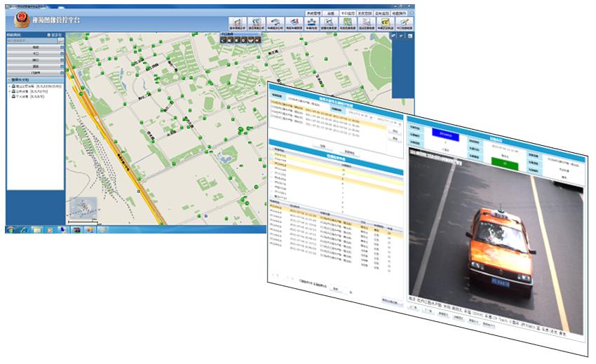The image size is (596, 364).
Task: Open the person-with-chart analysis tool in top toolbar
Action: pyautogui.click(x=238, y=24)
